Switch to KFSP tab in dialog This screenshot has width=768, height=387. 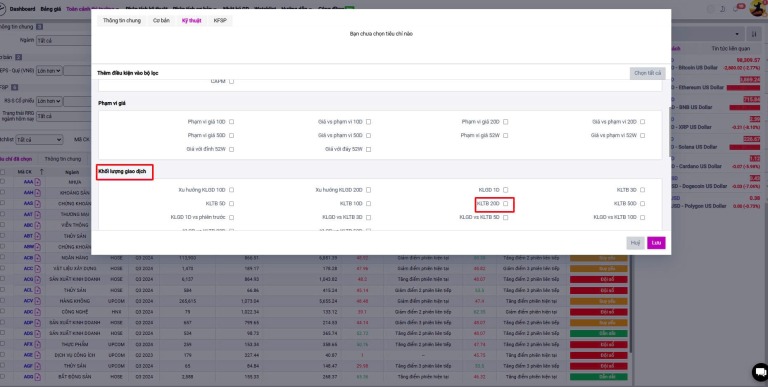click(220, 21)
